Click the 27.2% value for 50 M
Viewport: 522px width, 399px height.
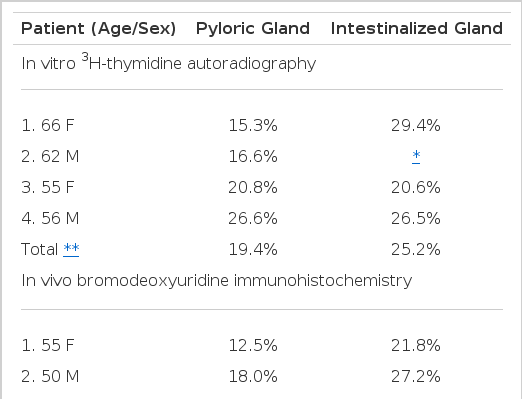[x=416, y=376]
